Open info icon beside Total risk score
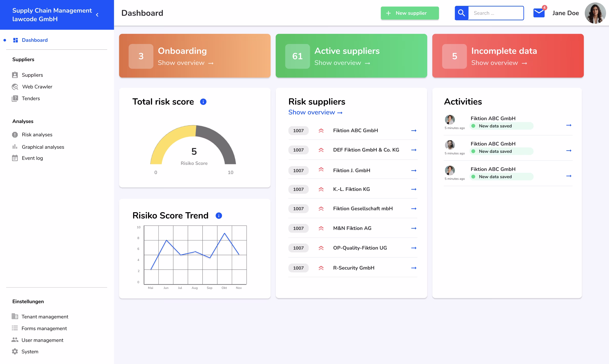The height and width of the screenshot is (364, 609). tap(203, 102)
